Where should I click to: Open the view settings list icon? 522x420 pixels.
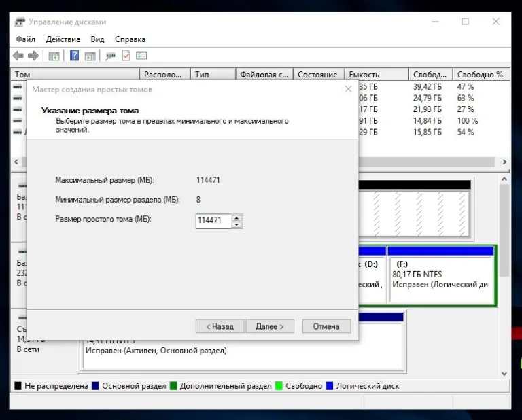[x=141, y=56]
